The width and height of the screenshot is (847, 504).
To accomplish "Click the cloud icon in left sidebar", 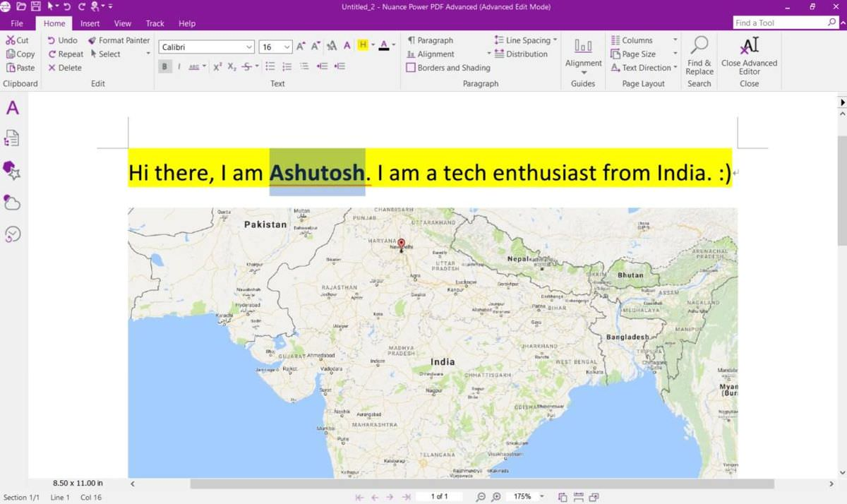I will tap(12, 203).
